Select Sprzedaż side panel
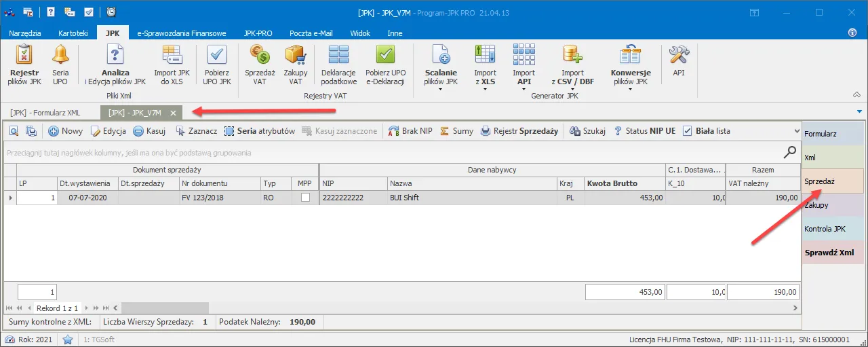868x347 pixels. (833, 181)
